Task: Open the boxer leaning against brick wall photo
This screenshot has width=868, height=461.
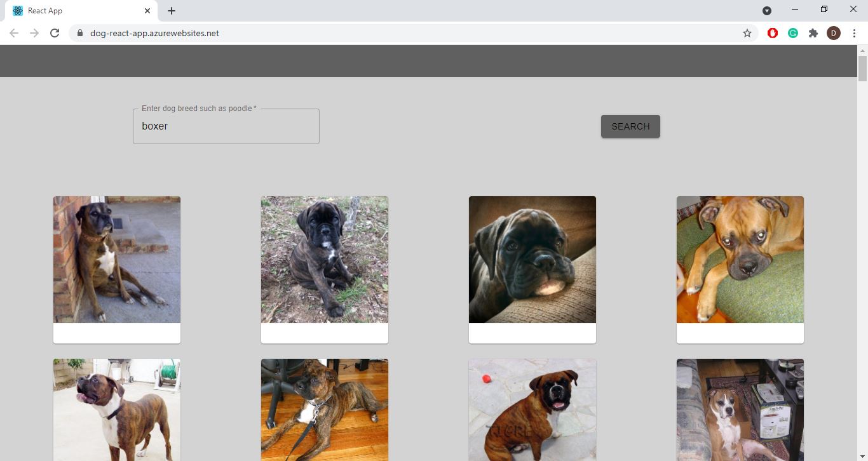Action: coord(117,260)
